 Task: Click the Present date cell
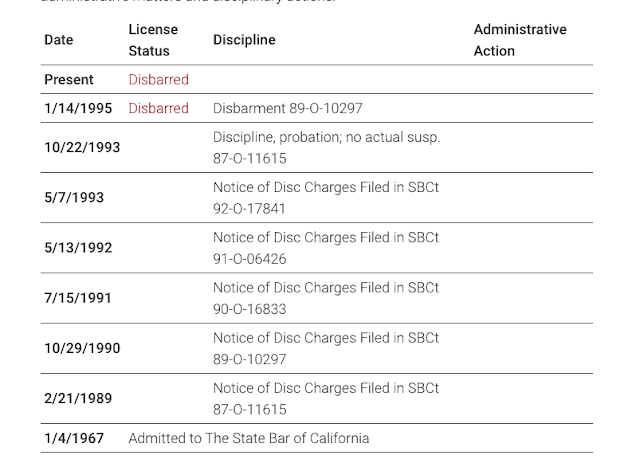click(69, 80)
